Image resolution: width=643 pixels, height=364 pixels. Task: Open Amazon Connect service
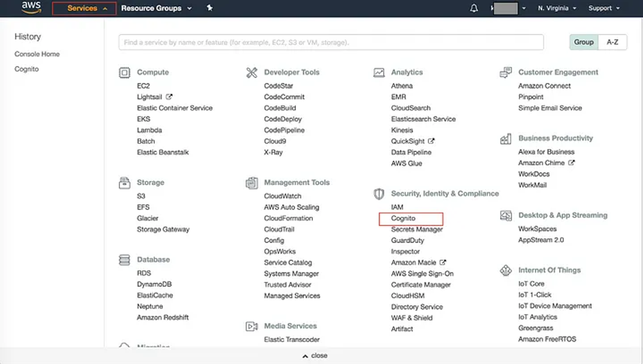545,86
